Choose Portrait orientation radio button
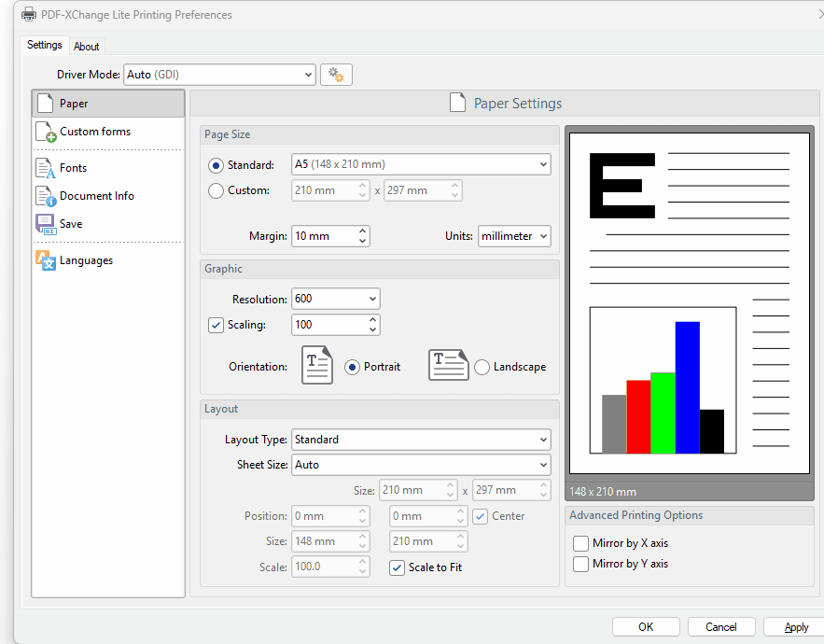The width and height of the screenshot is (824, 644). click(352, 367)
